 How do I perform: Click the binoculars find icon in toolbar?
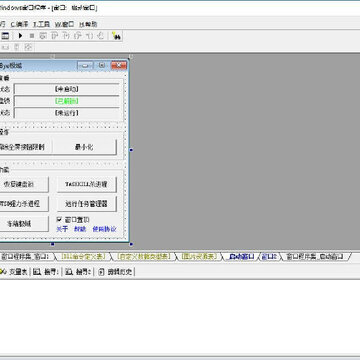(116, 36)
